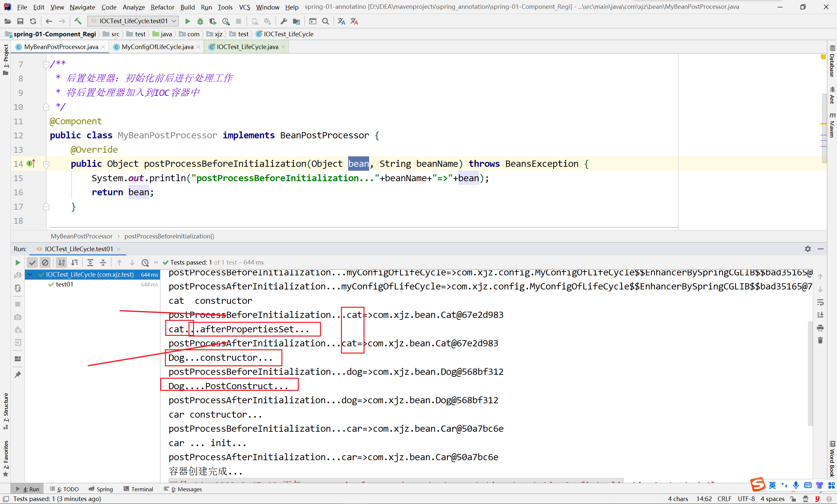Viewport: 837px width, 504px height.
Task: Open the File menu
Action: 22,7
